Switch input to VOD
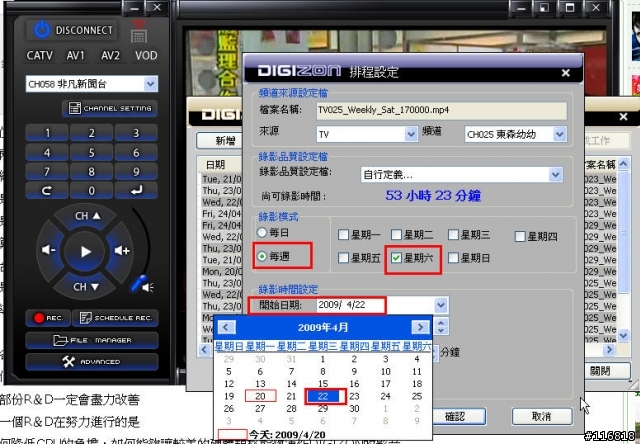The image size is (640, 444). (x=146, y=56)
